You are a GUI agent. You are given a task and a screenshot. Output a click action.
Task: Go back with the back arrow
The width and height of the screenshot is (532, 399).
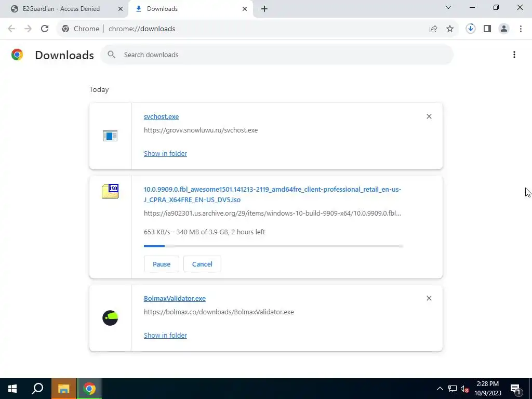click(x=11, y=29)
